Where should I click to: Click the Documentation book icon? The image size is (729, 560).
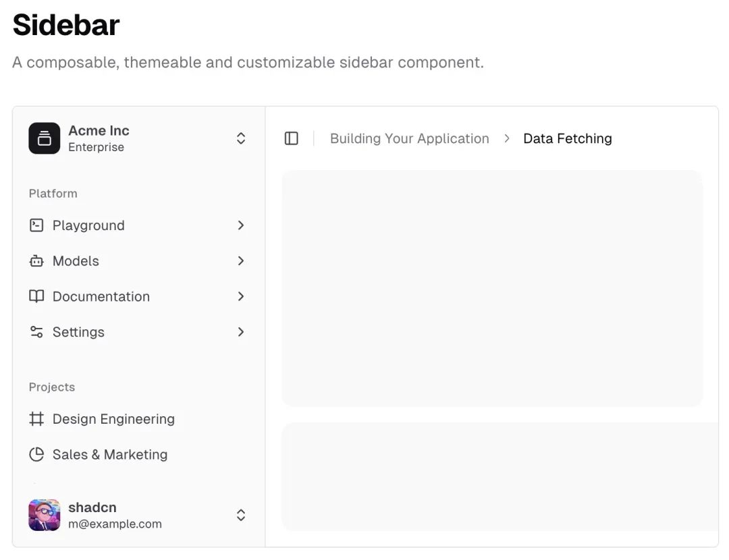click(36, 296)
